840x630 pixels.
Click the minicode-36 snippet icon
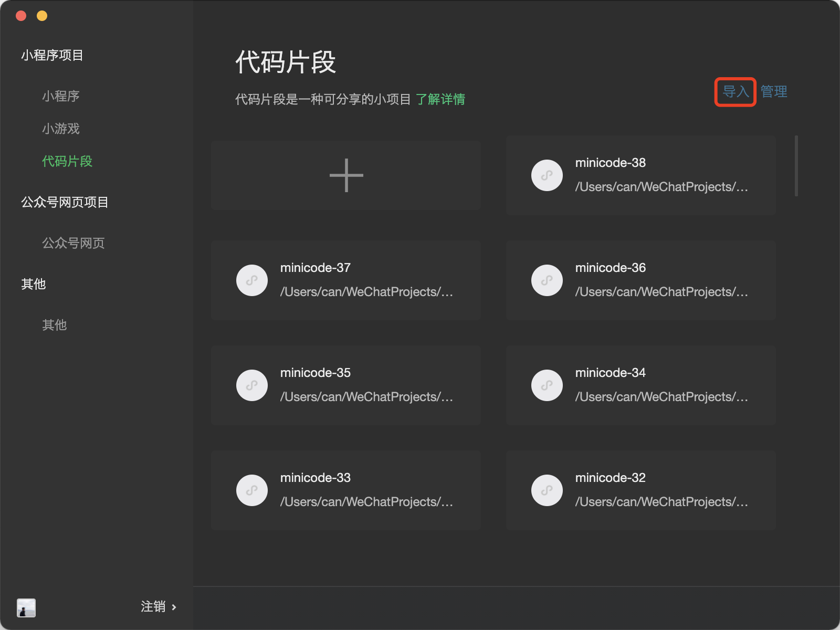547,280
